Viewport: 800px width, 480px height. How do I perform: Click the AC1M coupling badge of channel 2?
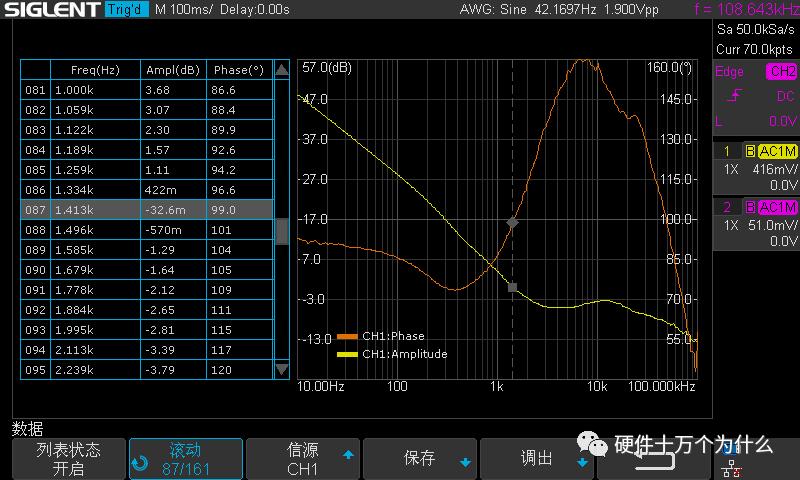(777, 207)
